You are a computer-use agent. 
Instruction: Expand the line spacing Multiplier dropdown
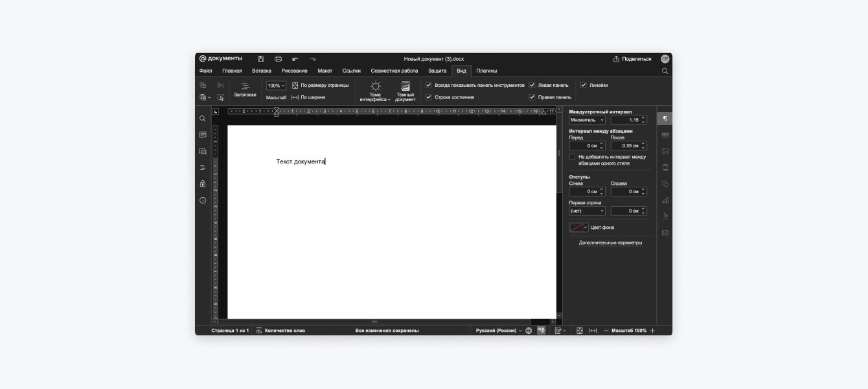[587, 120]
